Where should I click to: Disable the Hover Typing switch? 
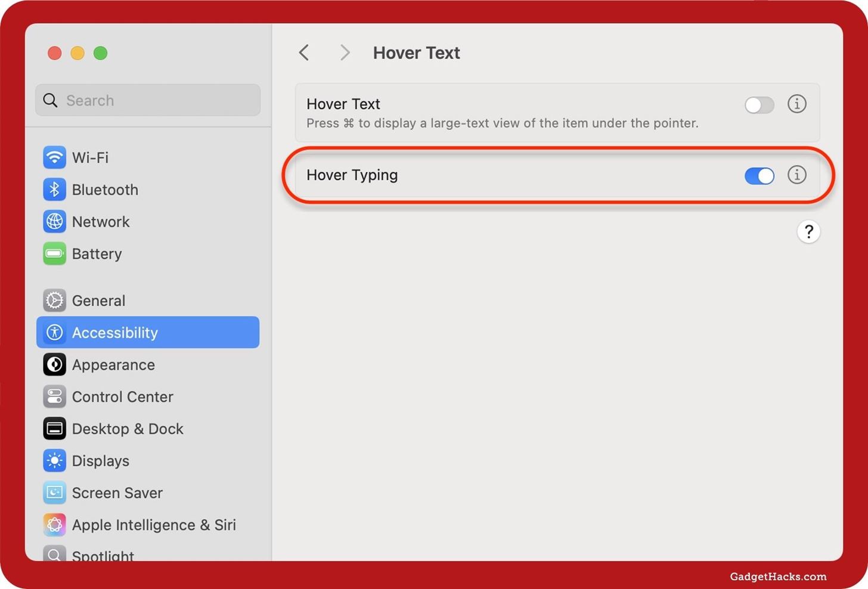tap(759, 176)
